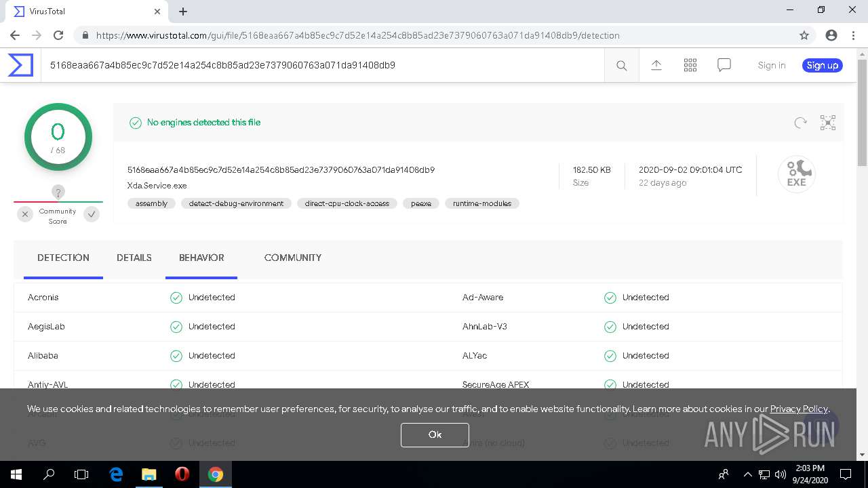Click the Acronis engine name
The height and width of the screenshot is (488, 868).
coord(43,298)
